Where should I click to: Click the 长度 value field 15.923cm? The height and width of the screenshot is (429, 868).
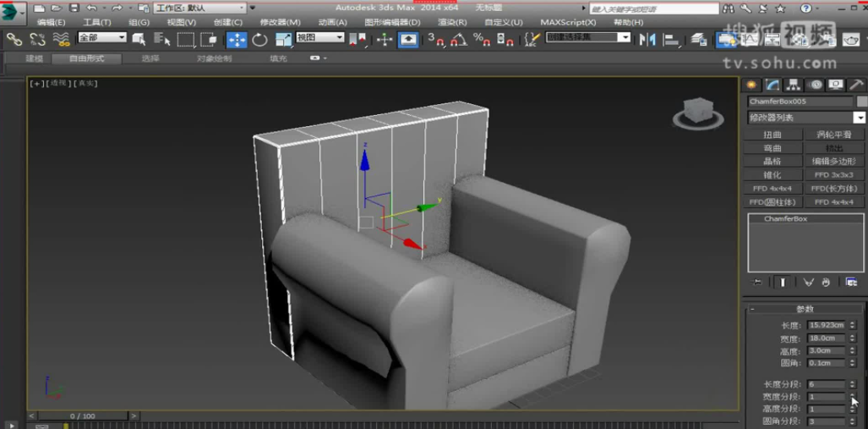click(826, 325)
